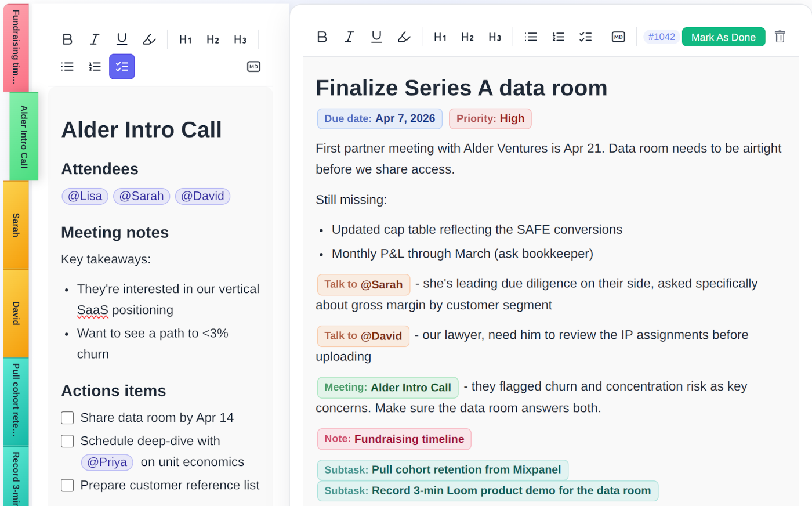812x506 pixels.
Task: Check 'Share data room by Apr 14'
Action: pyautogui.click(x=67, y=418)
